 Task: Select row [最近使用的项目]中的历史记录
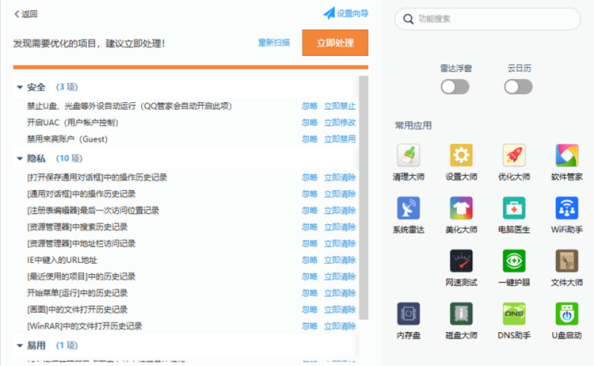(x=186, y=277)
